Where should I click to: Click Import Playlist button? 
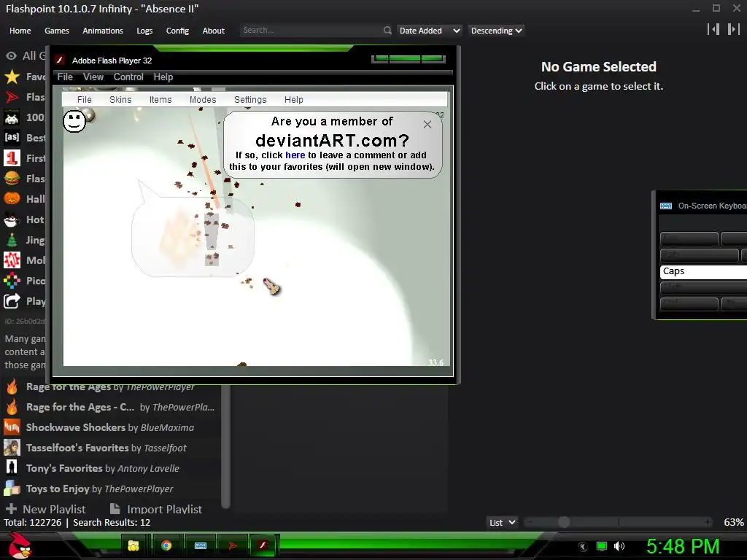pos(156,509)
